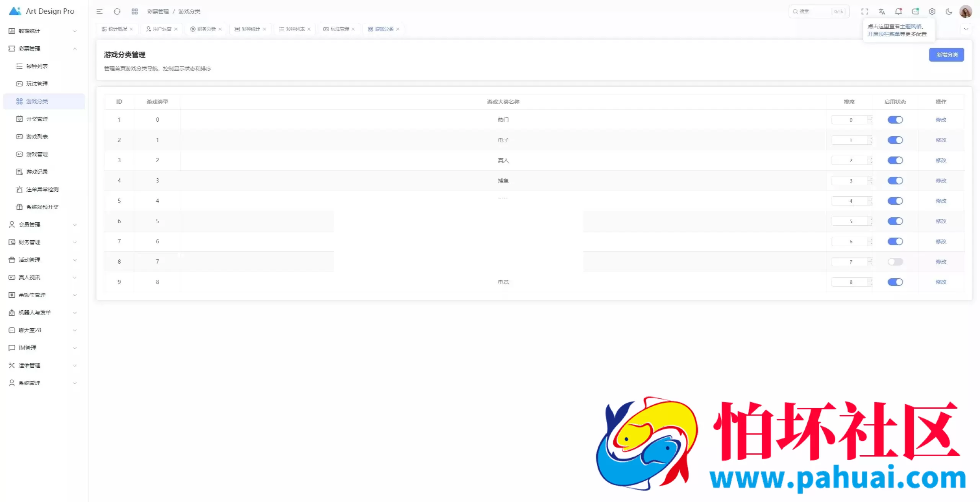Image resolution: width=980 pixels, height=502 pixels.
Task: Close the 彩种统计 tab
Action: pos(265,29)
